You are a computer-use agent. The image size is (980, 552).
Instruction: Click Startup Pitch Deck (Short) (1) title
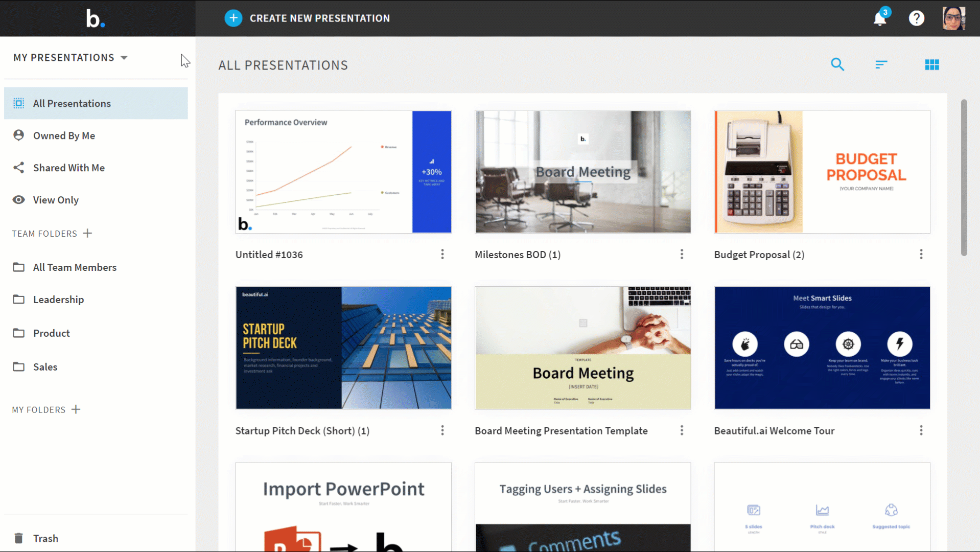click(x=302, y=431)
